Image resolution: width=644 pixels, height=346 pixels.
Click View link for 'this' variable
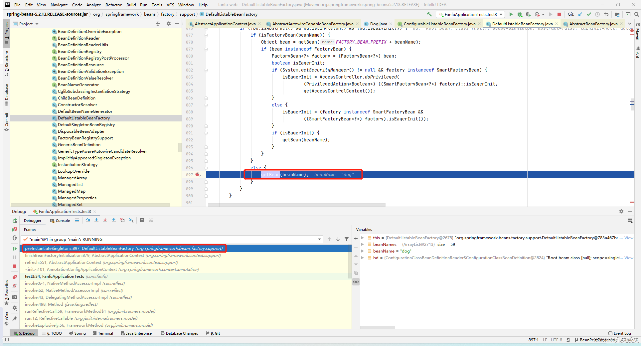point(629,238)
